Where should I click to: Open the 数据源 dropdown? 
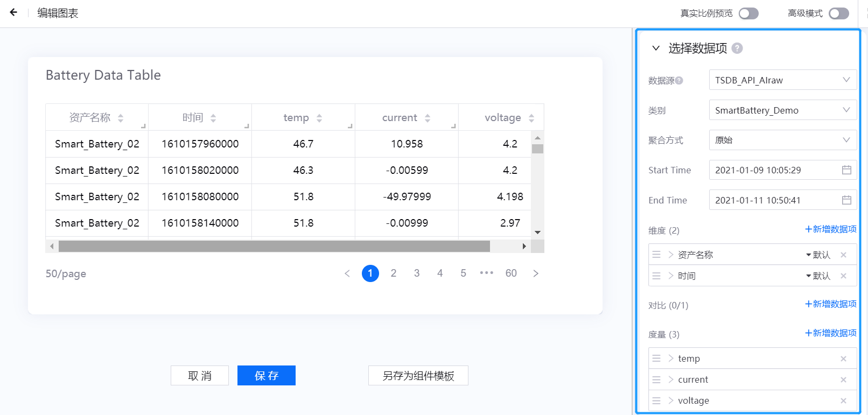click(x=782, y=80)
